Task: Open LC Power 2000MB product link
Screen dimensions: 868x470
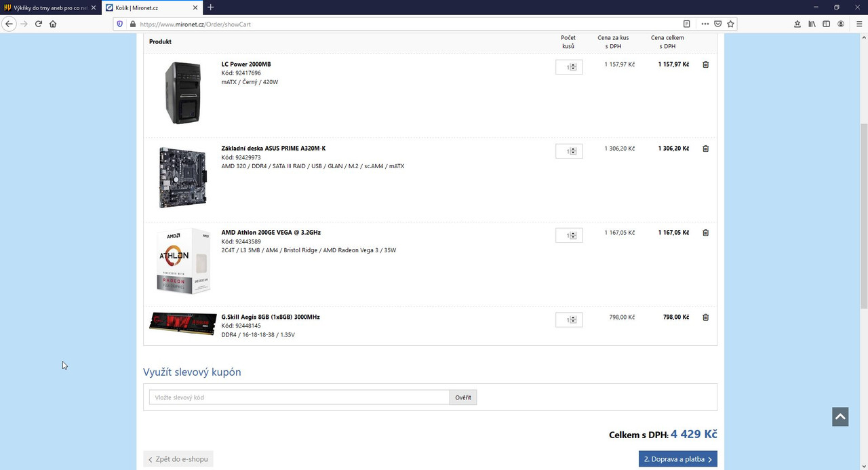Action: 246,64
